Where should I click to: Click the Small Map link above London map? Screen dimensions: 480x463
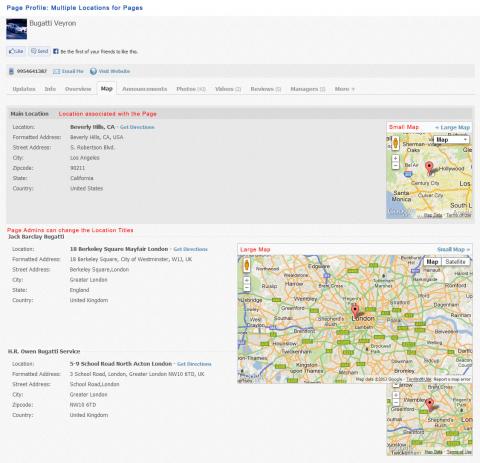pos(453,249)
